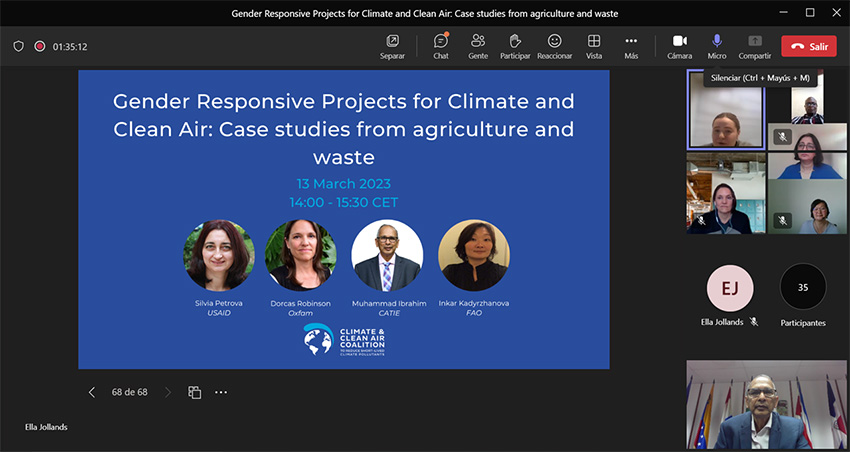Open the Chat panel
Screen dimensions: 850x452
click(x=441, y=47)
